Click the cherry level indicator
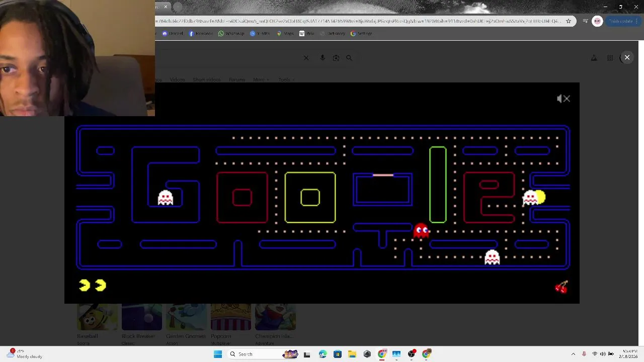Screen dimensions: 644x362 561,287
